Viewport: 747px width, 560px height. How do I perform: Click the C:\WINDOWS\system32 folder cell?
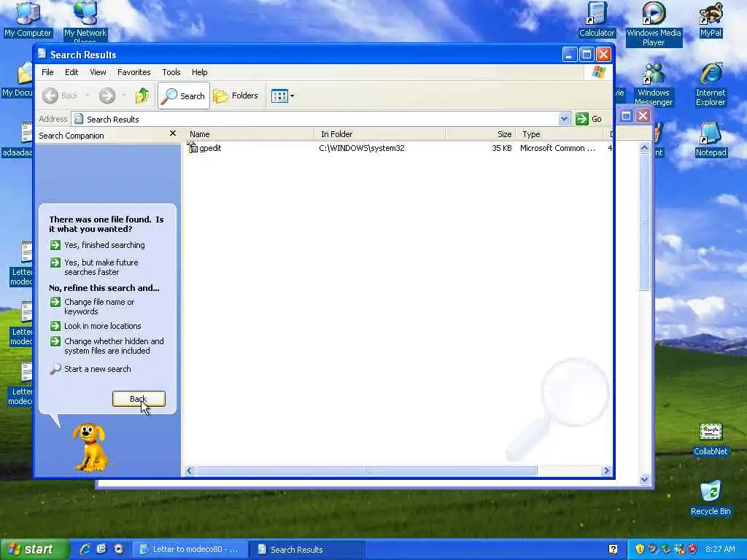pos(362,147)
